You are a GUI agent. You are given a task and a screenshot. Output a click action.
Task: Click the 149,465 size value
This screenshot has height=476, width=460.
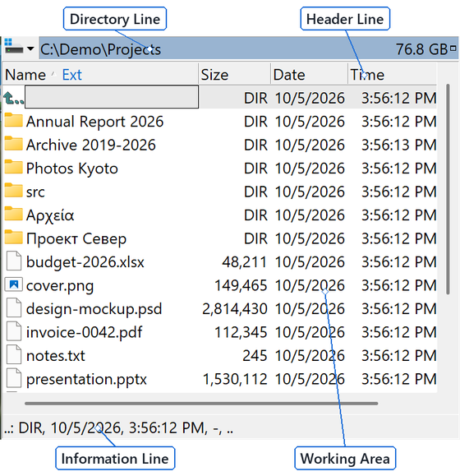pyautogui.click(x=241, y=285)
